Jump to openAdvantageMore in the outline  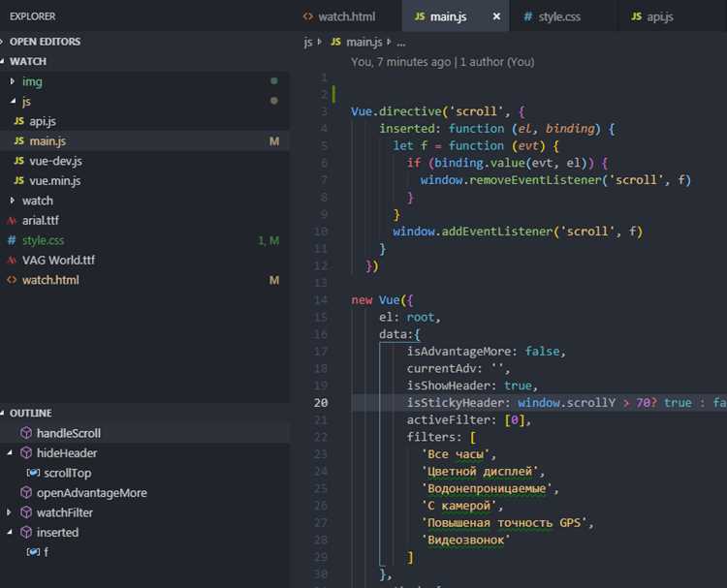[92, 493]
